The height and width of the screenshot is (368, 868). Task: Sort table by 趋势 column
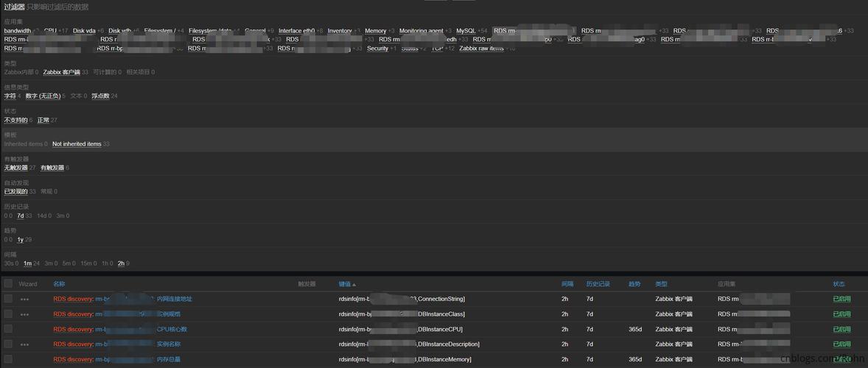tap(634, 284)
